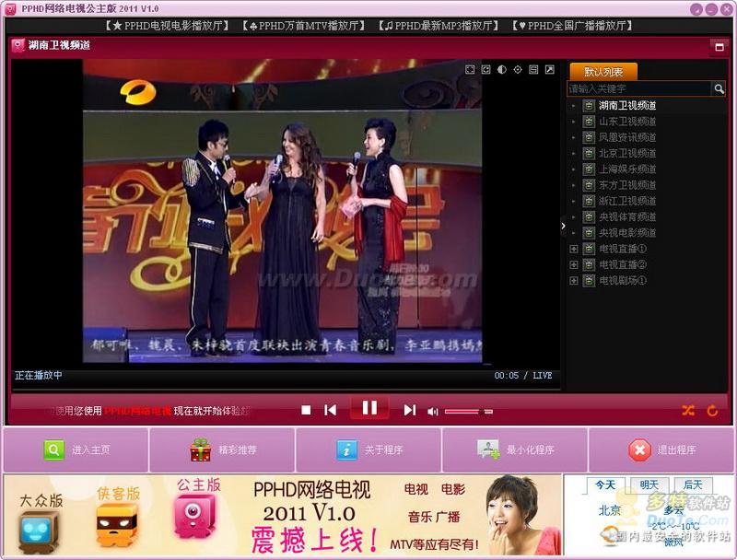Click the save-shaped icon above the video
Viewport: 737px width, 560px height.
533,69
